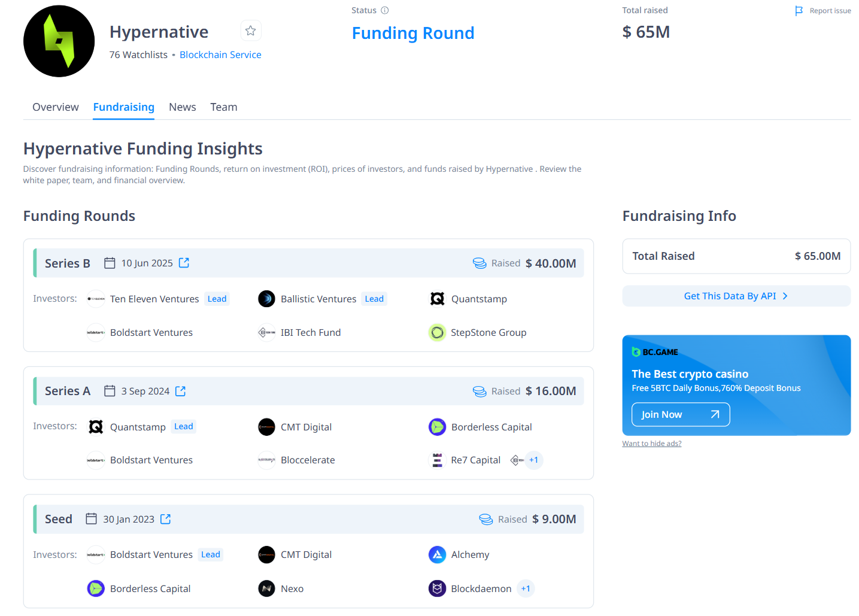Screen dimensions: 859x616
Task: Click Want to hide ads link
Action: [652, 444]
